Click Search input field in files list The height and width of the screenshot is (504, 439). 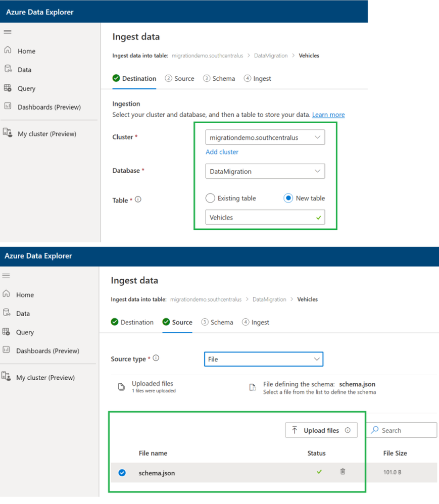click(x=402, y=430)
